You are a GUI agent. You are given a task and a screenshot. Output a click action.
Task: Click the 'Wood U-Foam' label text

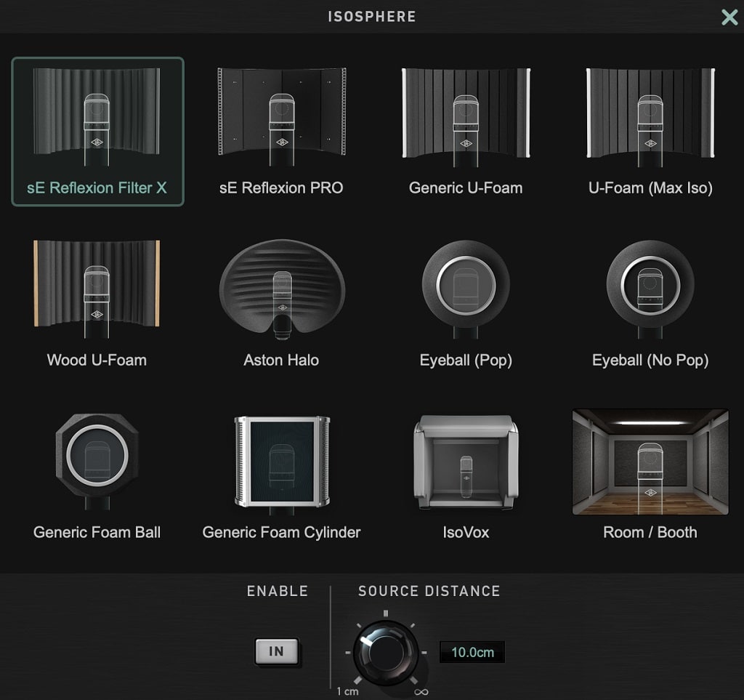point(97,361)
